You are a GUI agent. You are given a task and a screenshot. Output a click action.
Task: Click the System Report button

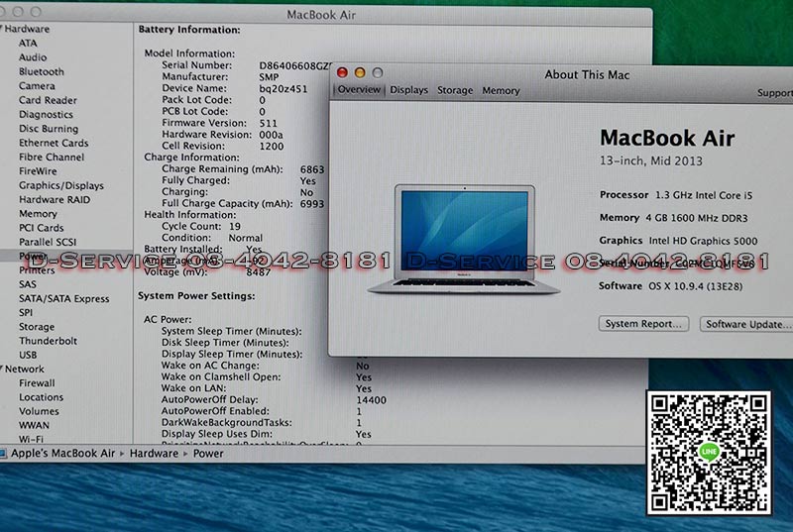coord(643,324)
